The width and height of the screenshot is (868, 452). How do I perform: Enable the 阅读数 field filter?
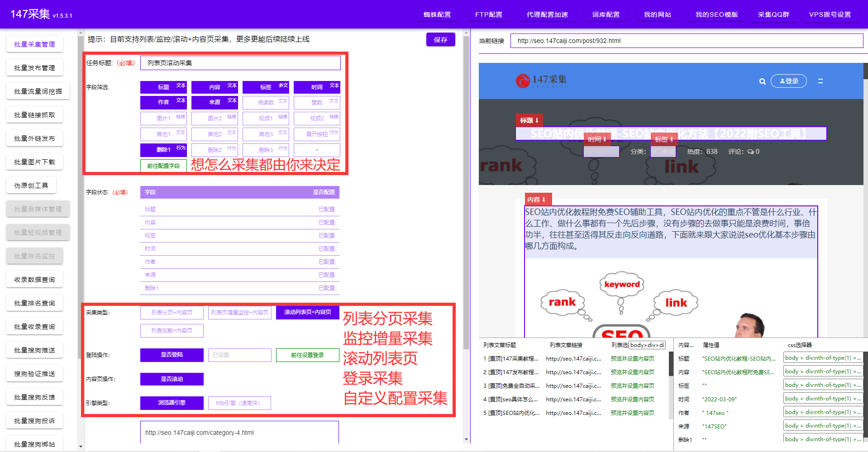266,103
